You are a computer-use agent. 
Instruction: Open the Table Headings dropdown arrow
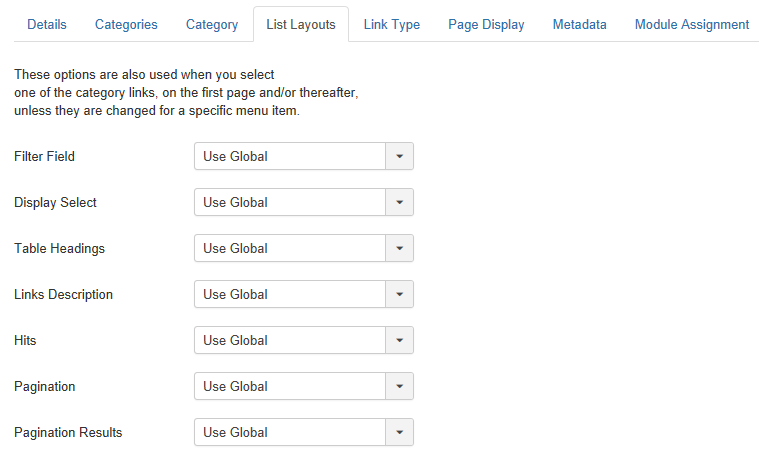(x=399, y=248)
